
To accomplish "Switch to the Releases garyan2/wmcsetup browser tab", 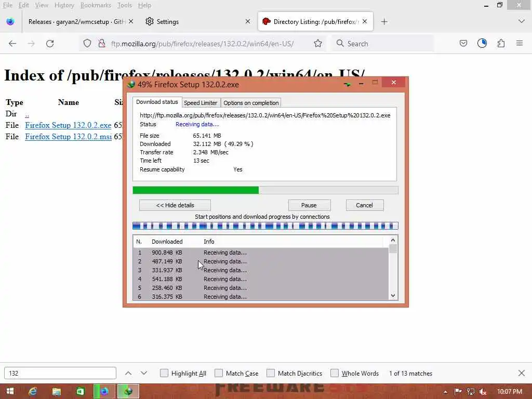I will pos(76,22).
